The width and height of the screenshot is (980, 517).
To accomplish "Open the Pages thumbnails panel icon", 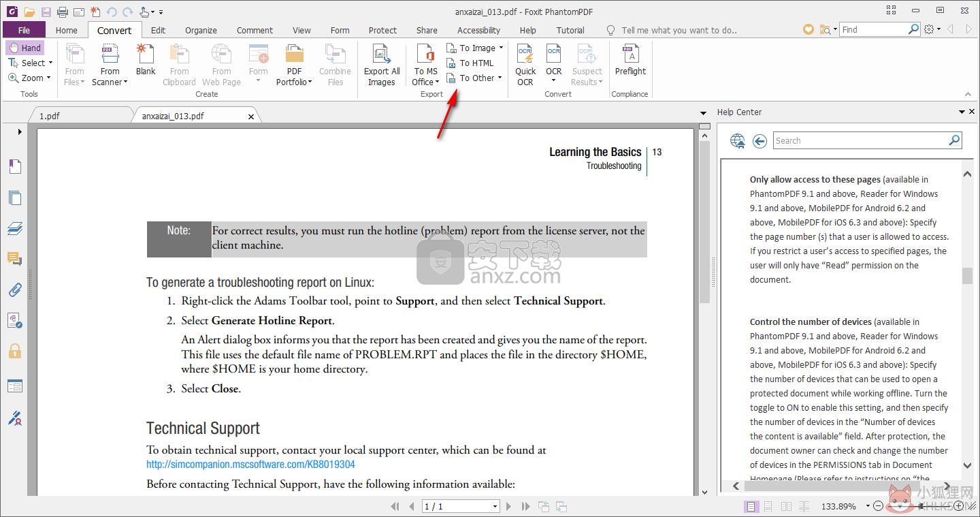I will 14,198.
